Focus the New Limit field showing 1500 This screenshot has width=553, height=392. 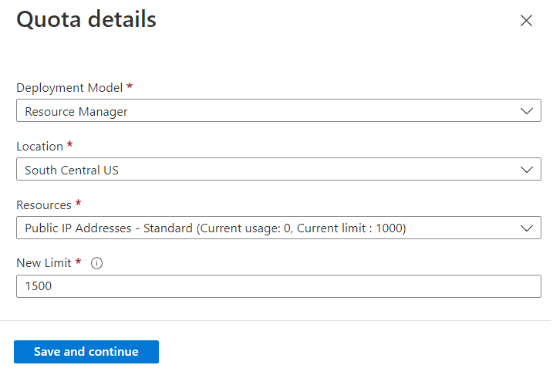click(278, 286)
